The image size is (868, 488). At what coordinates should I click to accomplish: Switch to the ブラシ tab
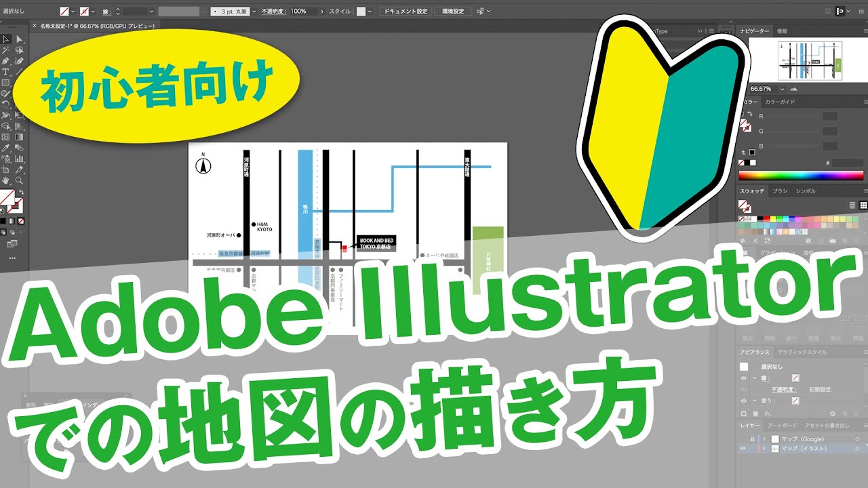[780, 191]
